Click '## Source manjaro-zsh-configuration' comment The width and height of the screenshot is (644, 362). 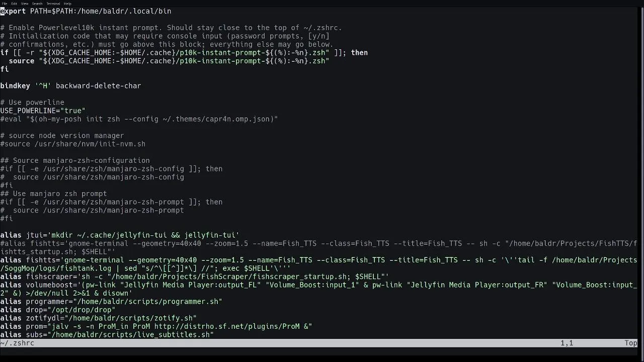(75, 160)
